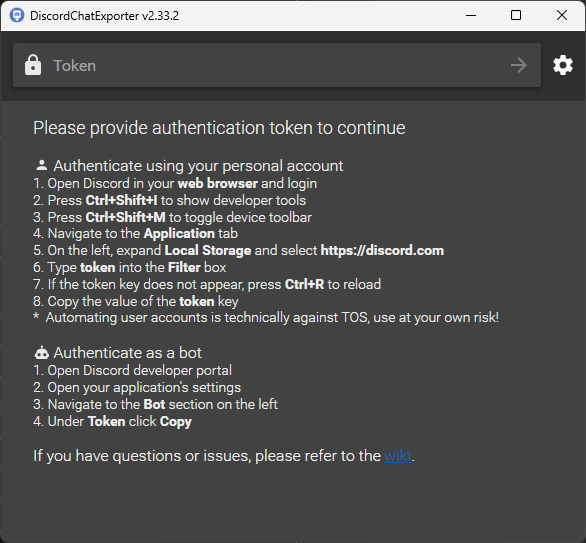The image size is (586, 543).
Task: Click the DiscordChatExporter v2.33.2 window title
Action: click(x=104, y=16)
